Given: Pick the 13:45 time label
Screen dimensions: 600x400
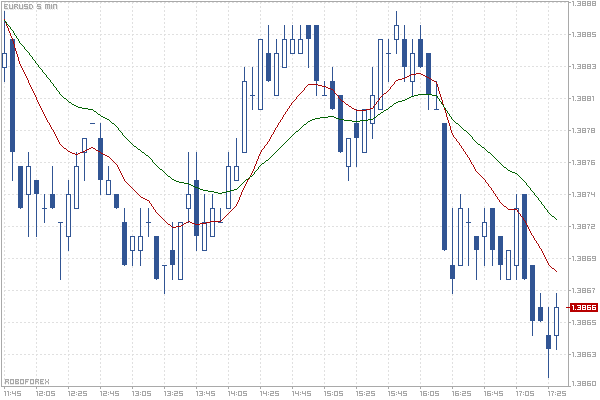Looking at the screenshot, I should (205, 393).
